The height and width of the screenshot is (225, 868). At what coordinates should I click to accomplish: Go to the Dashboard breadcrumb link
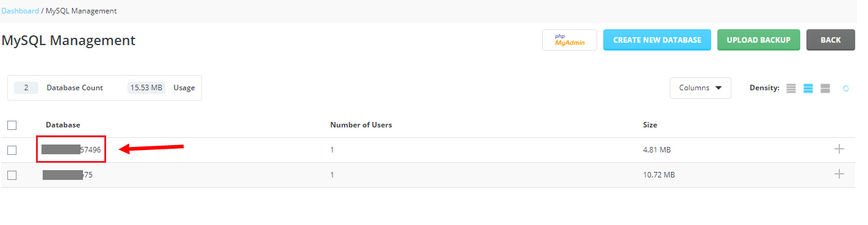click(20, 11)
